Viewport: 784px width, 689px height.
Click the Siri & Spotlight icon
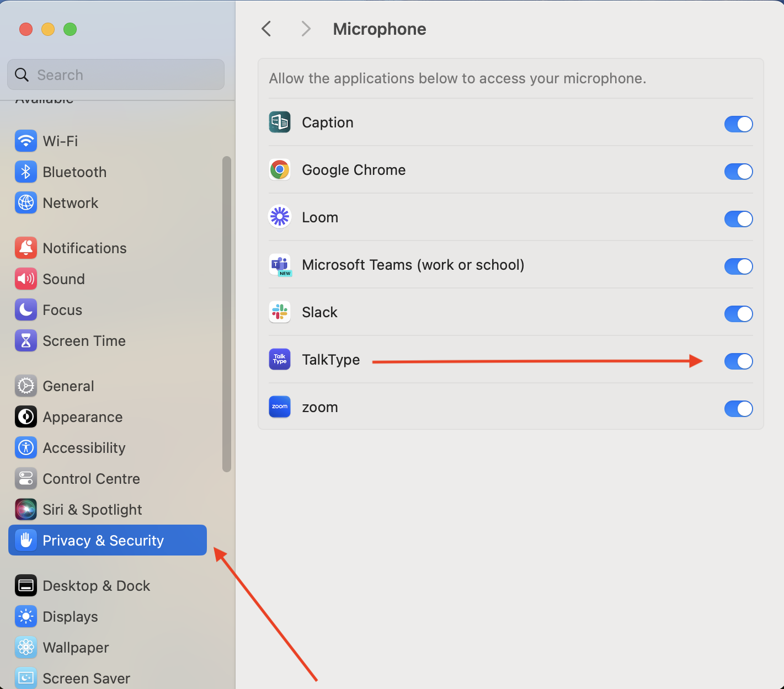[26, 510]
